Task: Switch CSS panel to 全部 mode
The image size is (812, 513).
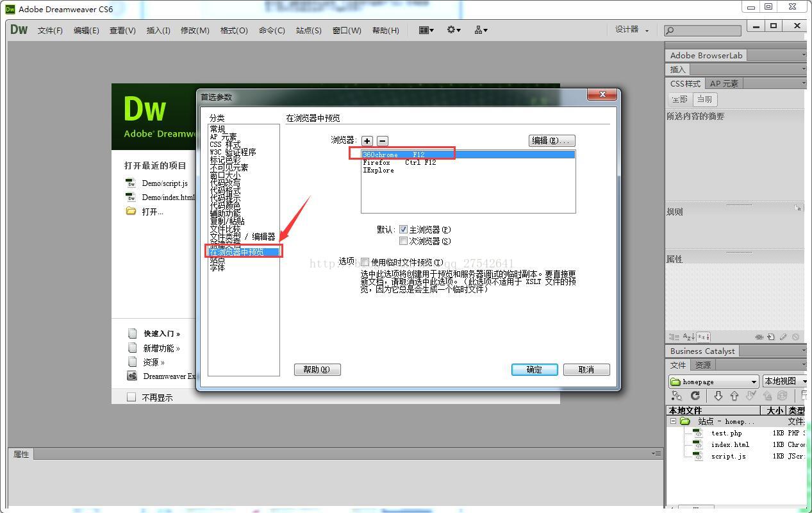Action: (x=680, y=99)
